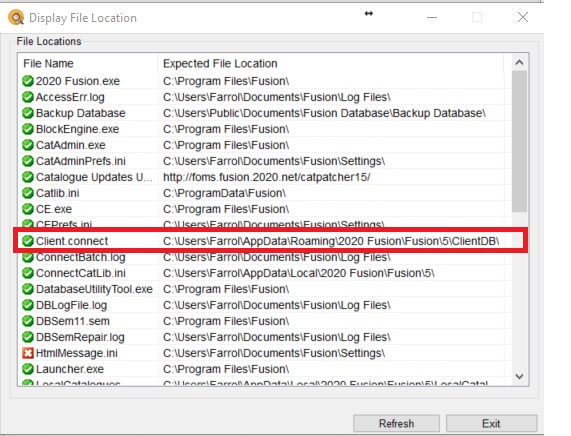Click ConnectCatLib.ini AppData\Local path
The height and width of the screenshot is (436, 571).
pyautogui.click(x=299, y=273)
